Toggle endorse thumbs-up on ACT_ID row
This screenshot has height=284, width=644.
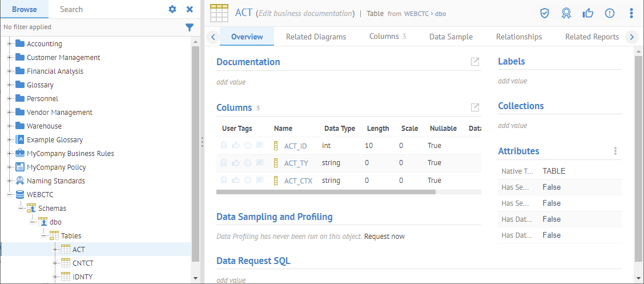point(236,146)
